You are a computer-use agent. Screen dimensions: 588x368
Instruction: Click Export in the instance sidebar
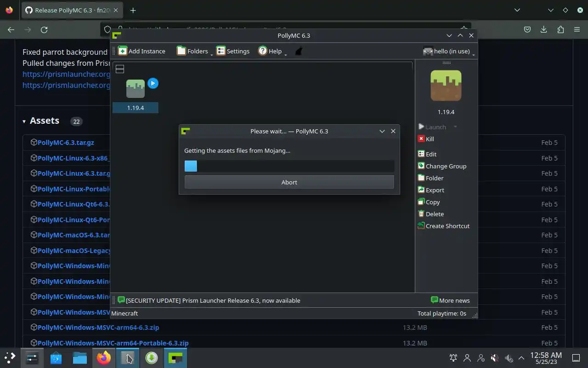(431, 190)
